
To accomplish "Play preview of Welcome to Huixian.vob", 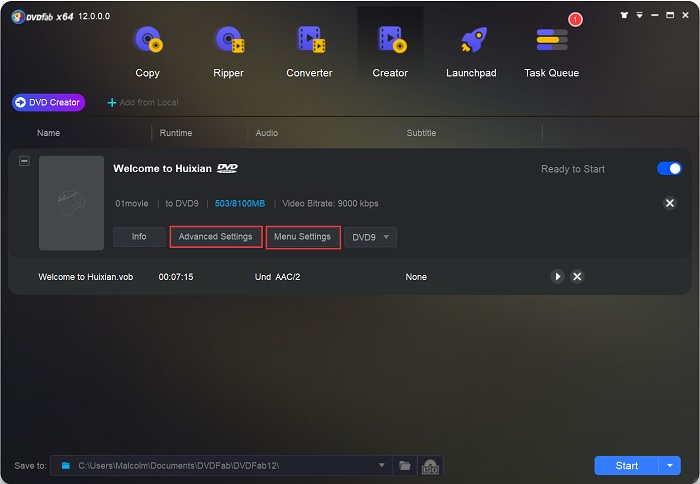I will click(x=557, y=277).
